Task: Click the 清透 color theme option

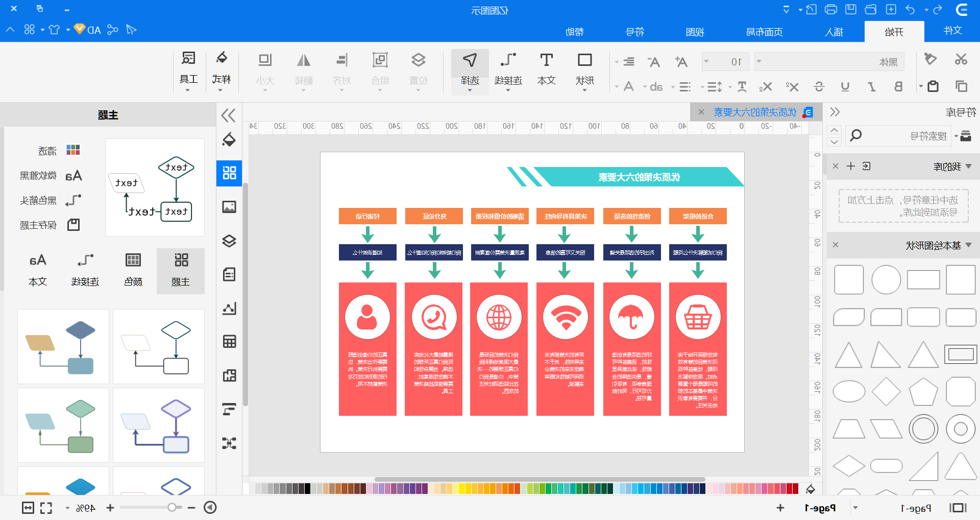Action: click(59, 151)
